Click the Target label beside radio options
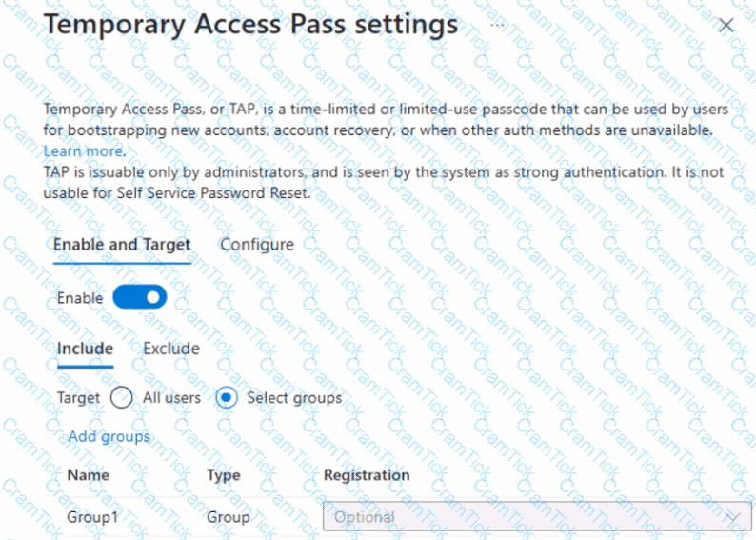 (78, 398)
